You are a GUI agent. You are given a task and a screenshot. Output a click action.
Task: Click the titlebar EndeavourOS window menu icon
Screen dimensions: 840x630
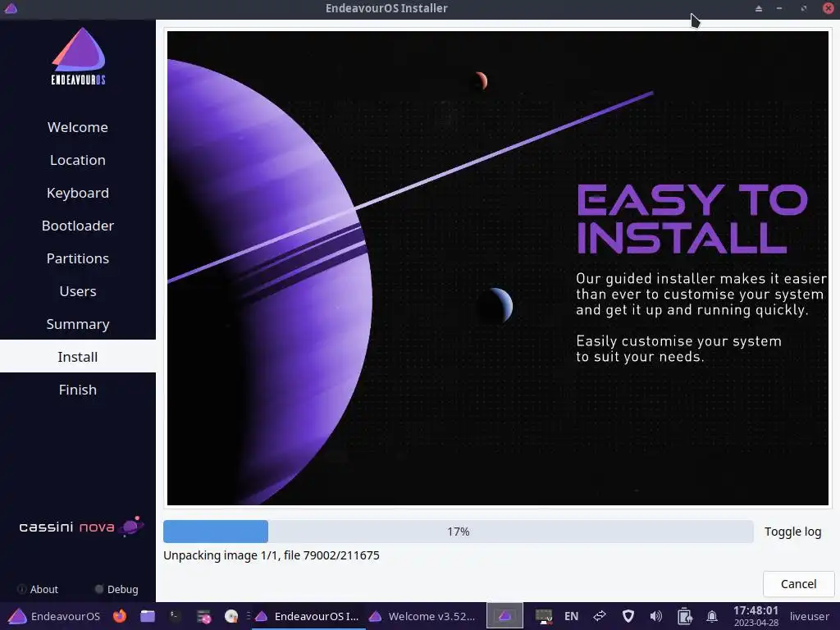point(11,8)
